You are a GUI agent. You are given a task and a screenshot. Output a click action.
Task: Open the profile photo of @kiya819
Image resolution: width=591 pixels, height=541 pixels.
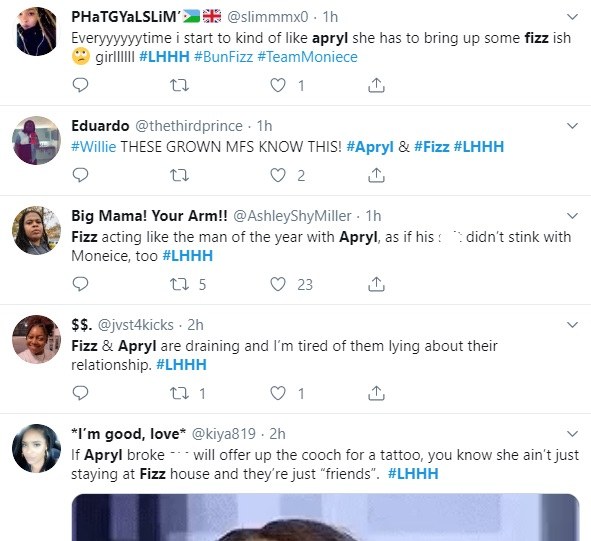coord(36,448)
